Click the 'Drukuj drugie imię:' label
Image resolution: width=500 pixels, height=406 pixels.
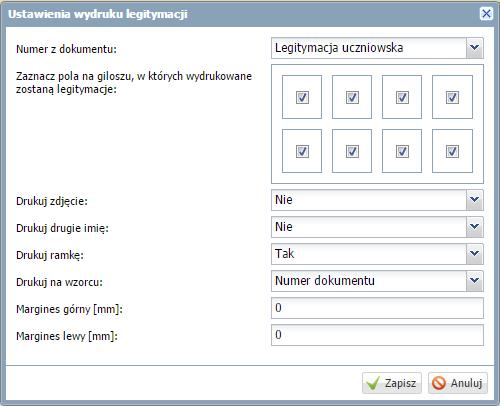pyautogui.click(x=62, y=228)
